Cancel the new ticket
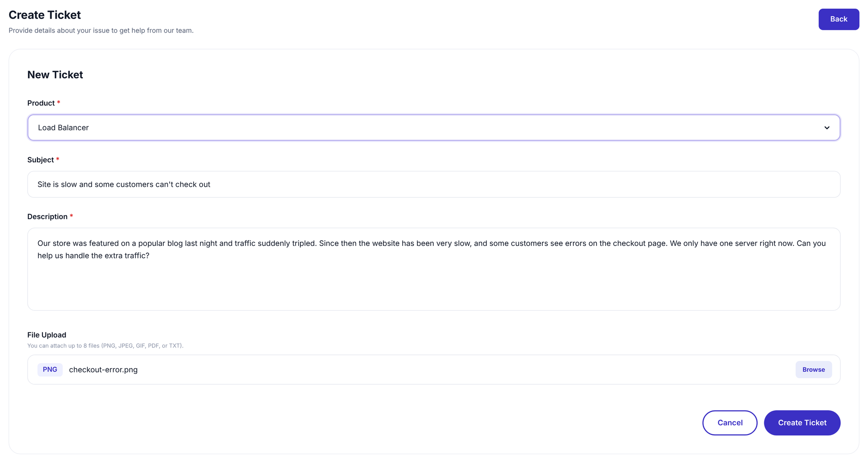The height and width of the screenshot is (465, 868). [x=730, y=423]
